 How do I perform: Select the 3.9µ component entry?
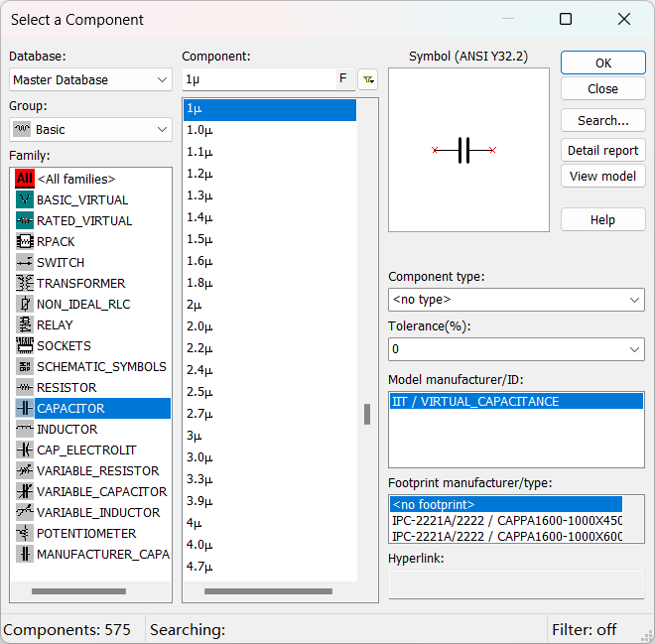[x=270, y=501]
